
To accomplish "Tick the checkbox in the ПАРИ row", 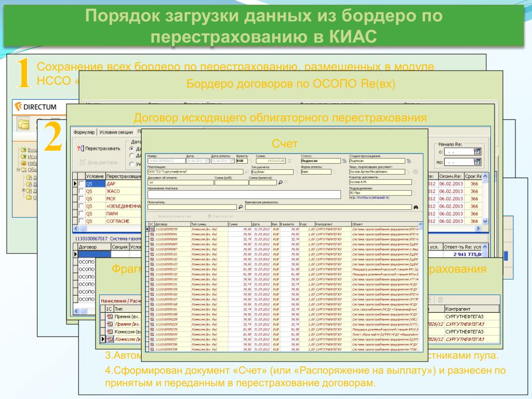I will click(x=81, y=214).
